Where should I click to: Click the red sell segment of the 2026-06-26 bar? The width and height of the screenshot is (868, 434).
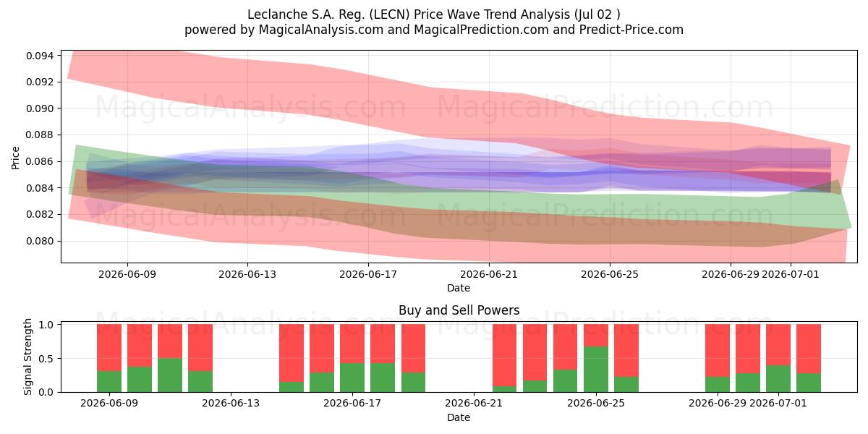(x=626, y=351)
